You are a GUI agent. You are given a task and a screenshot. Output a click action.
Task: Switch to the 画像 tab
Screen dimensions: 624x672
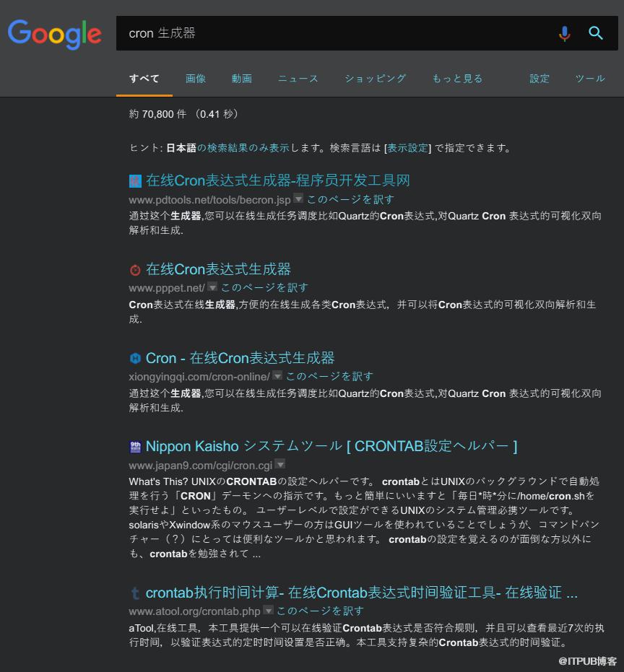click(x=196, y=79)
